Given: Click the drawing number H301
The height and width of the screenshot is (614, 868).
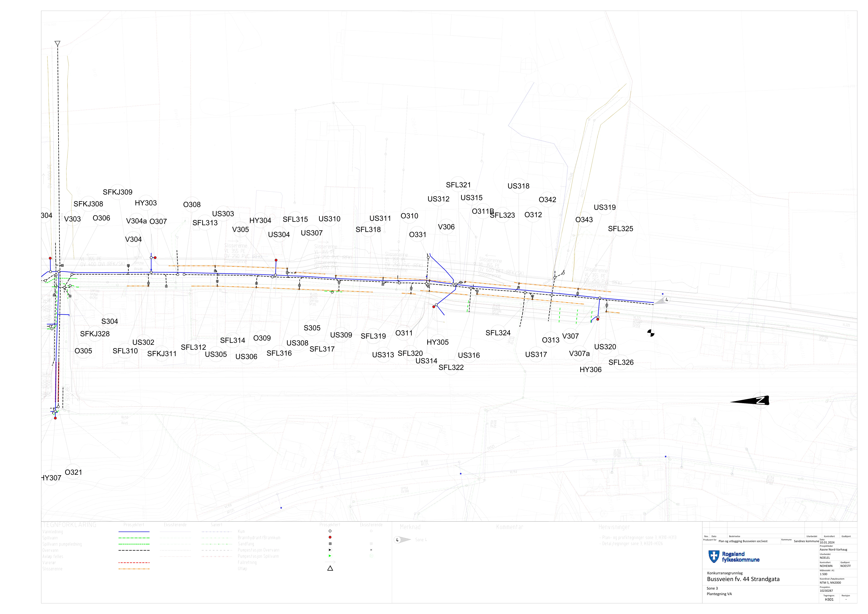Looking at the screenshot, I should (x=829, y=600).
